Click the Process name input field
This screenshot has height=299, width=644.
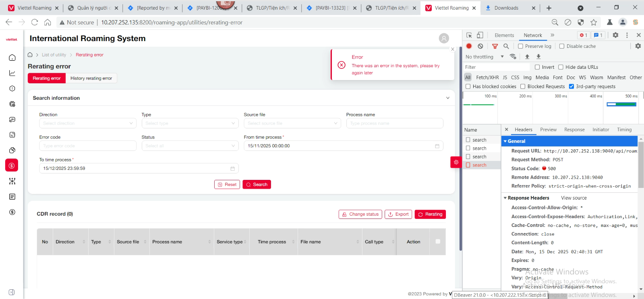click(394, 123)
